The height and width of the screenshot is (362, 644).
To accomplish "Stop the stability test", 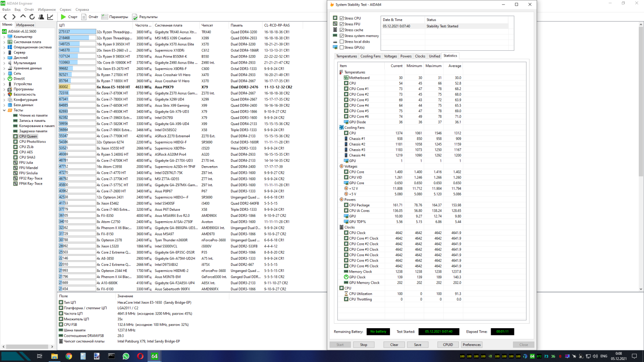I will point(363,345).
